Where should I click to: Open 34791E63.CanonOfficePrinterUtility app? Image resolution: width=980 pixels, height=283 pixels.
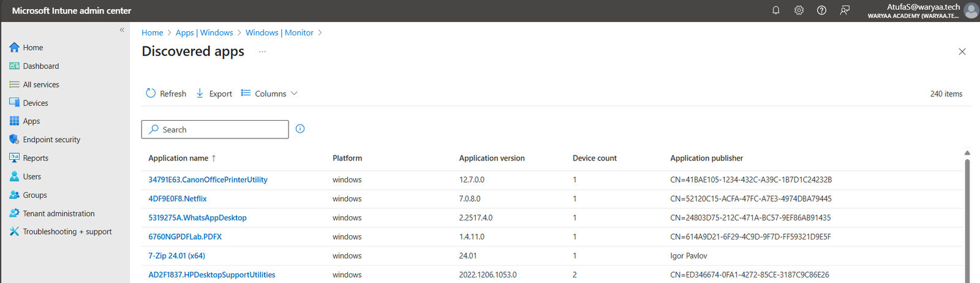click(x=208, y=179)
